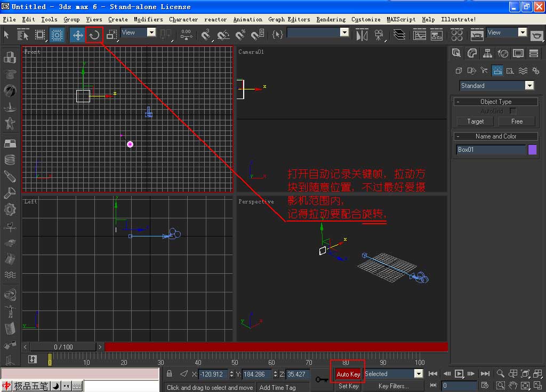Select the Helpers category icon
546x392 pixels.
pos(510,71)
